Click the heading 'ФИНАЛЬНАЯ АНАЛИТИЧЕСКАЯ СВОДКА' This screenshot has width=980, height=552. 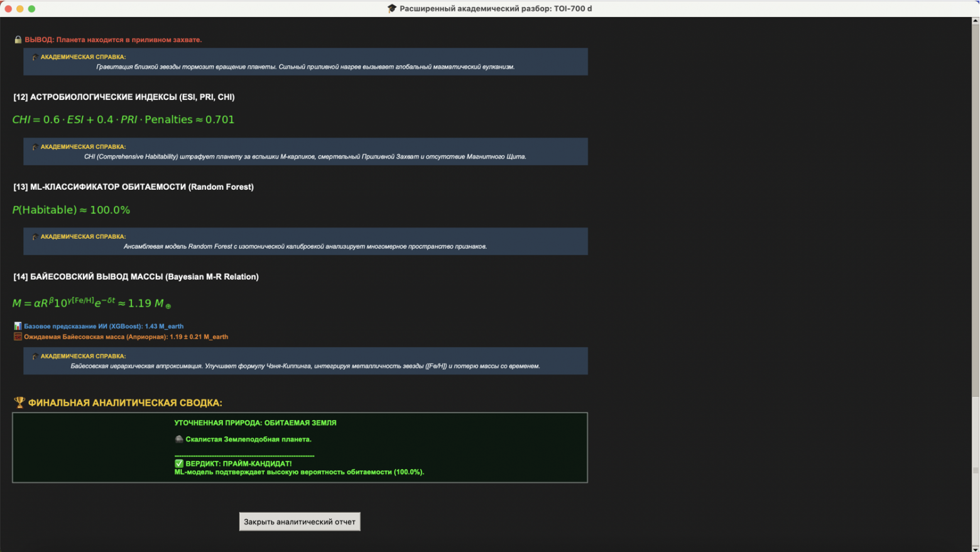(x=125, y=403)
